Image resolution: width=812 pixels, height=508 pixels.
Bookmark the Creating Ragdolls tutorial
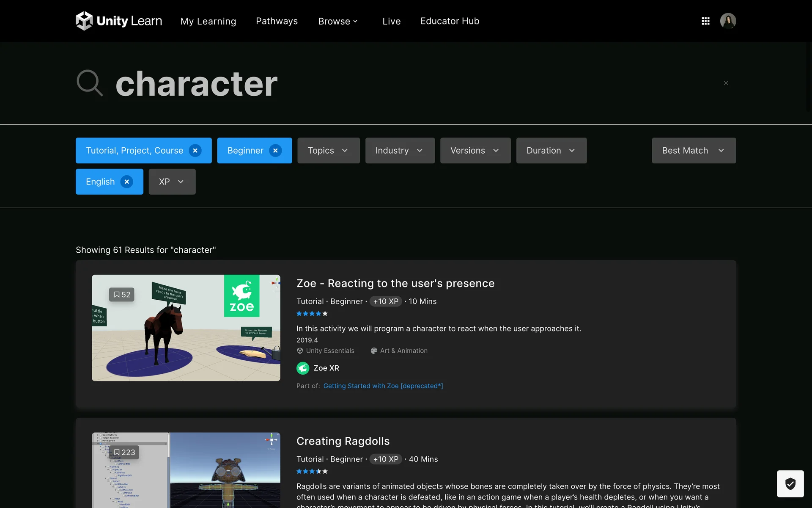click(x=124, y=453)
